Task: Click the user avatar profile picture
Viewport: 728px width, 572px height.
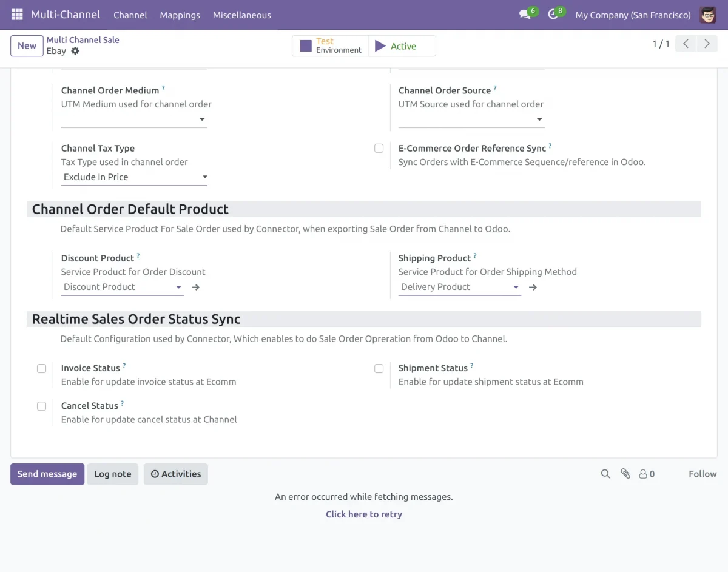Action: 707,15
